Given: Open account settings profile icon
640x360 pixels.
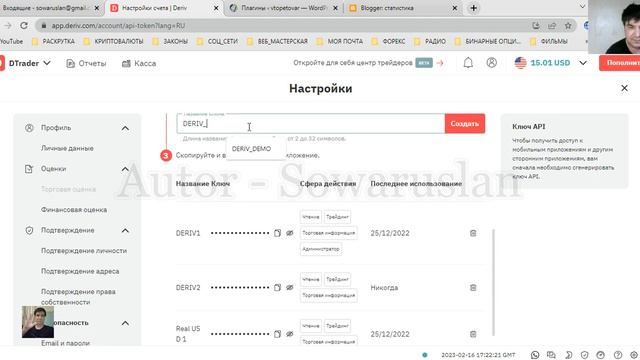Looking at the screenshot, I should (491, 63).
